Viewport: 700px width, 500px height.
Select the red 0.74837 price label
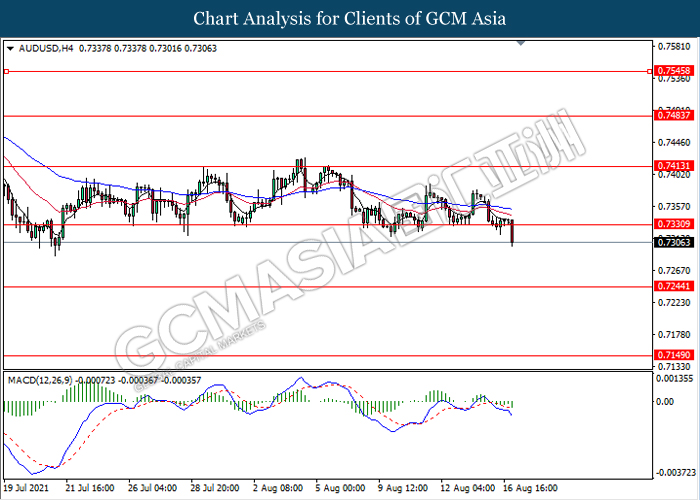670,116
